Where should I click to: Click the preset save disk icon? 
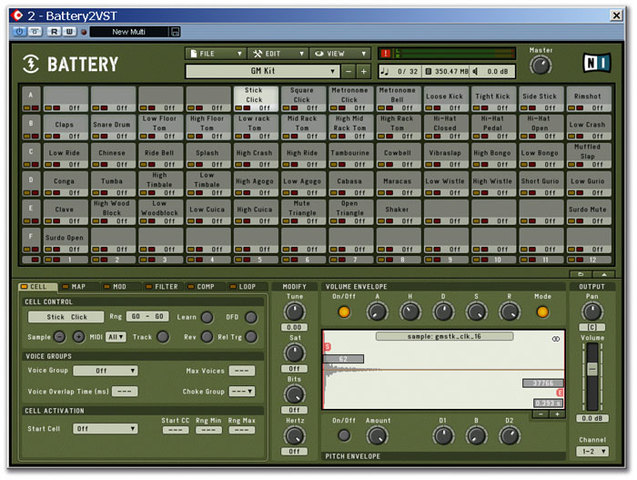click(176, 32)
